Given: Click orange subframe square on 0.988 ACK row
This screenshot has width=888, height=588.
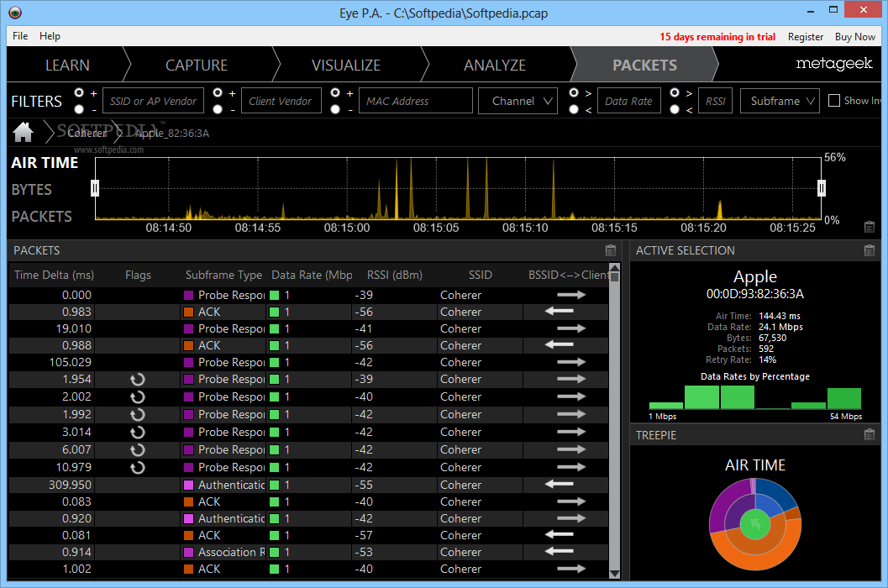Looking at the screenshot, I should pyautogui.click(x=188, y=345).
